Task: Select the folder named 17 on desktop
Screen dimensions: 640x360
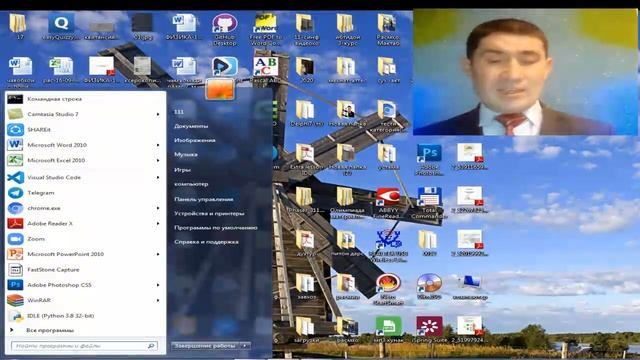Action: 18,27
